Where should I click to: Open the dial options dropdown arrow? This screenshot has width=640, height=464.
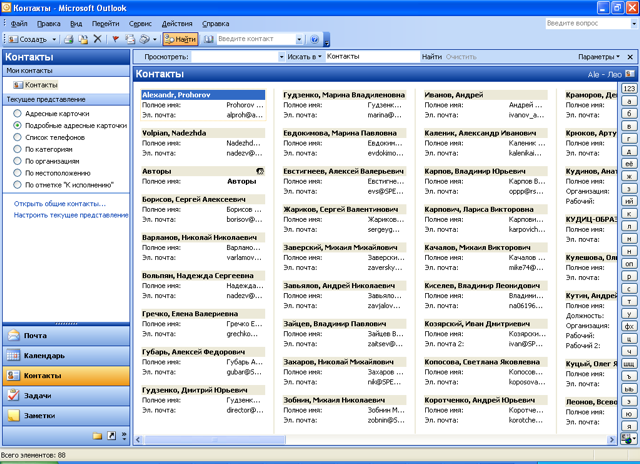(155, 39)
